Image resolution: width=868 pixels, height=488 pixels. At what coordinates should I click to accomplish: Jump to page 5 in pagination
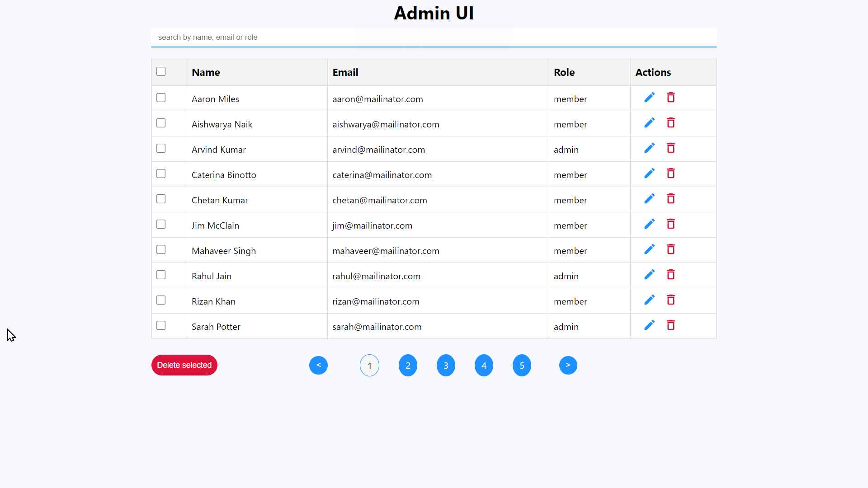click(522, 365)
